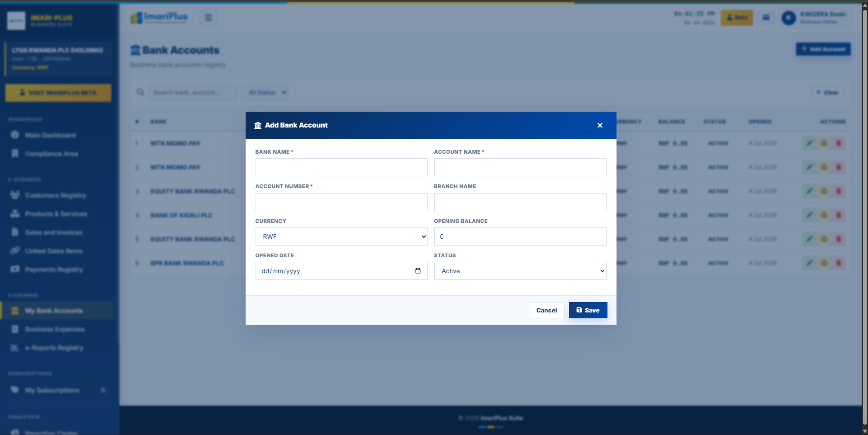Click the ImariPlus logo in header

(159, 18)
